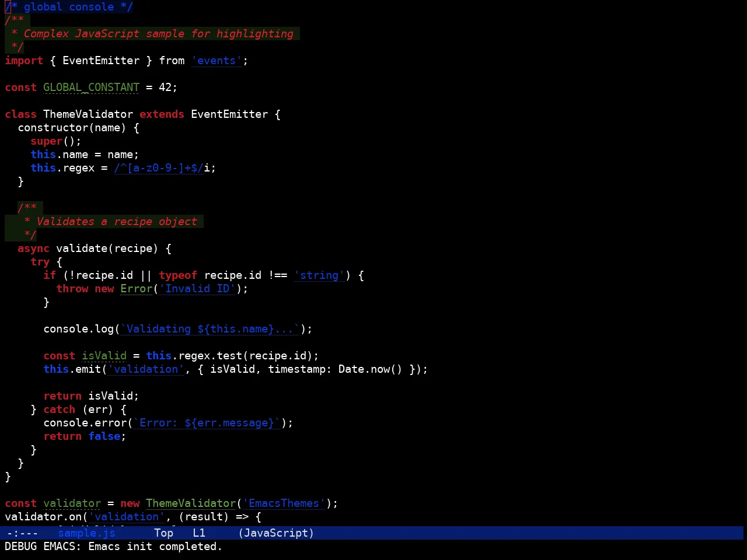The height and width of the screenshot is (560, 747).
Task: Click the 'catch' keyword
Action: pyautogui.click(x=59, y=409)
